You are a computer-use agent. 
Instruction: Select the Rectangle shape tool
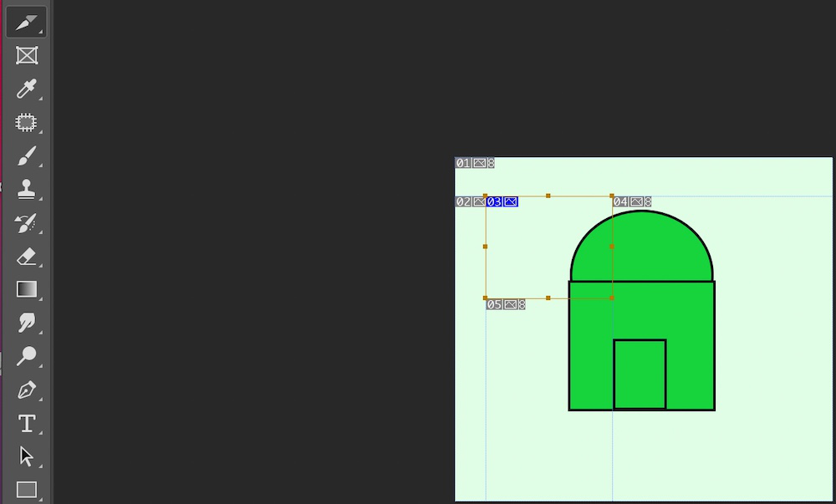[x=26, y=489]
